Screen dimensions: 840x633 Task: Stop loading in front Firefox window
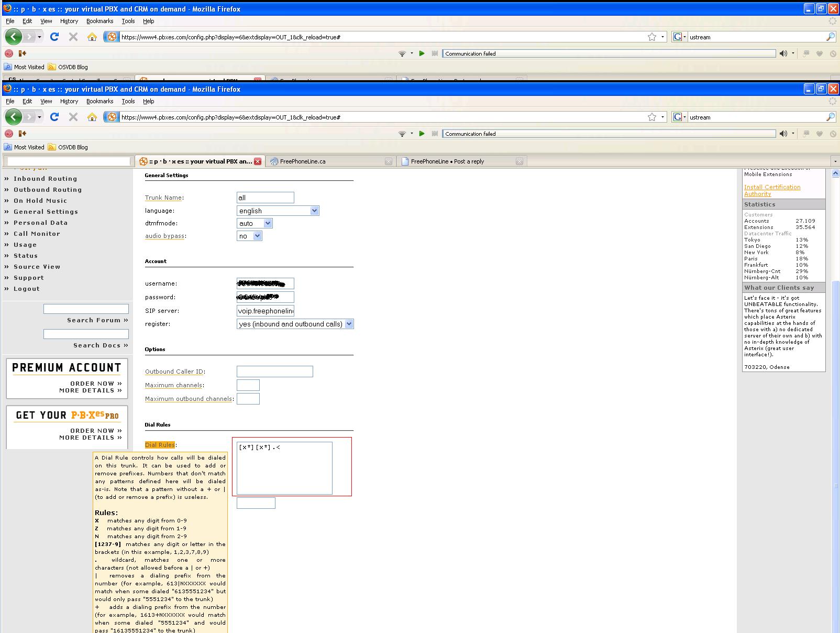[x=73, y=117]
